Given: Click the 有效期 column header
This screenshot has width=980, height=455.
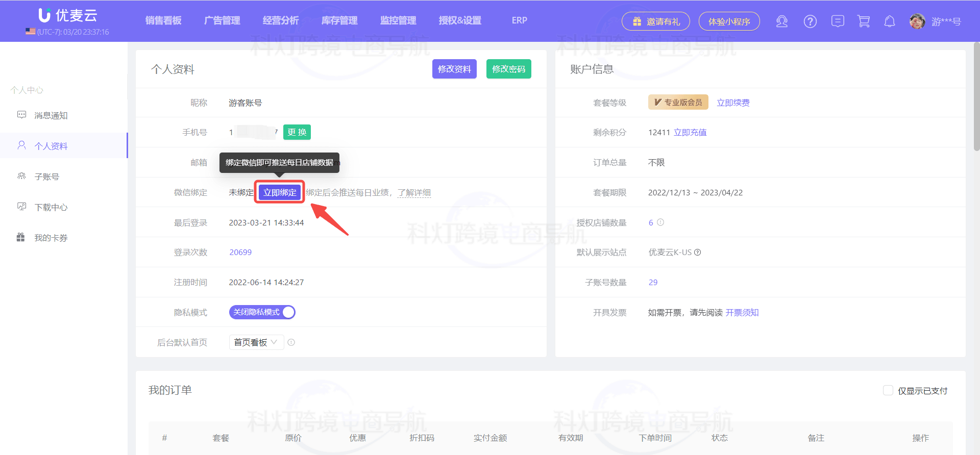Looking at the screenshot, I should pos(571,438).
